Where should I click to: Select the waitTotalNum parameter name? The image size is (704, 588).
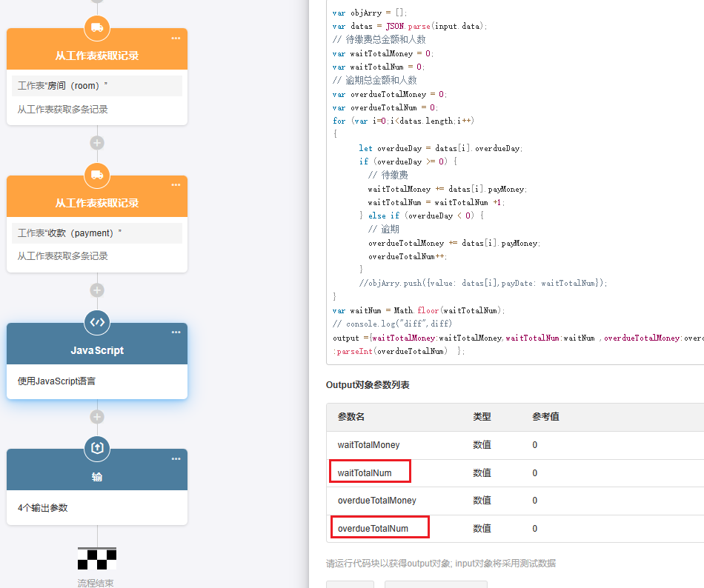click(365, 472)
